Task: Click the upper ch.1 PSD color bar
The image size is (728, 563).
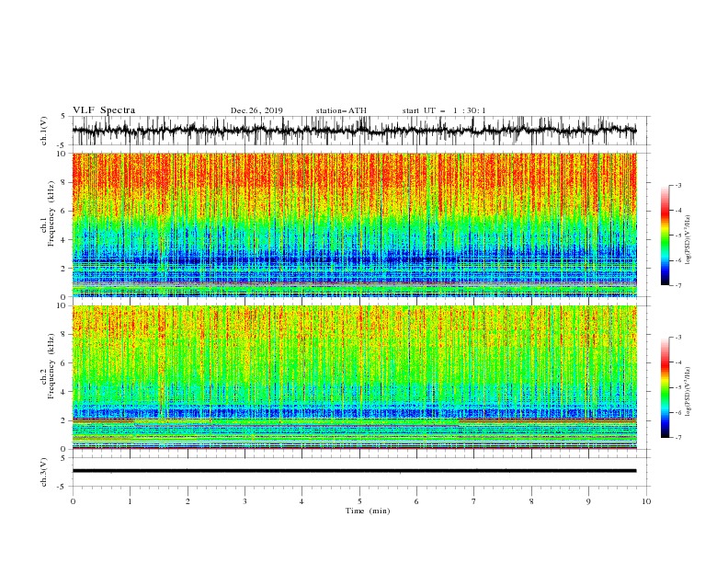Action: pos(665,236)
